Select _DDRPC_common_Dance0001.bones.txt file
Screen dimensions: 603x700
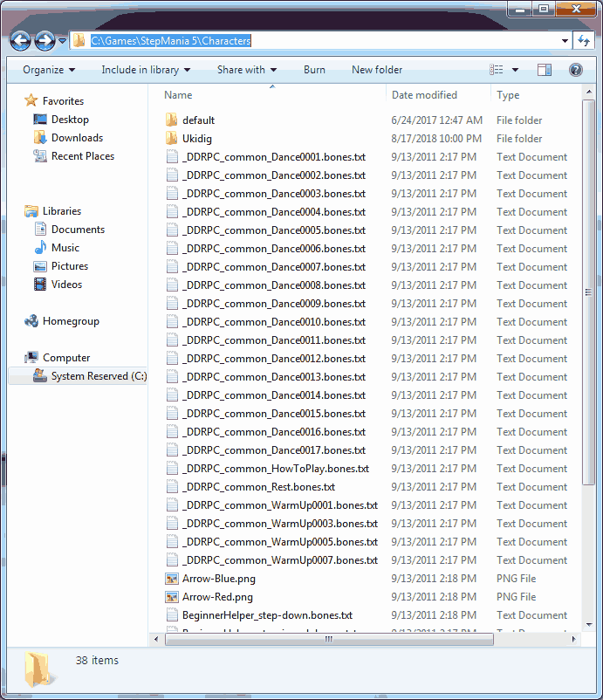point(274,157)
